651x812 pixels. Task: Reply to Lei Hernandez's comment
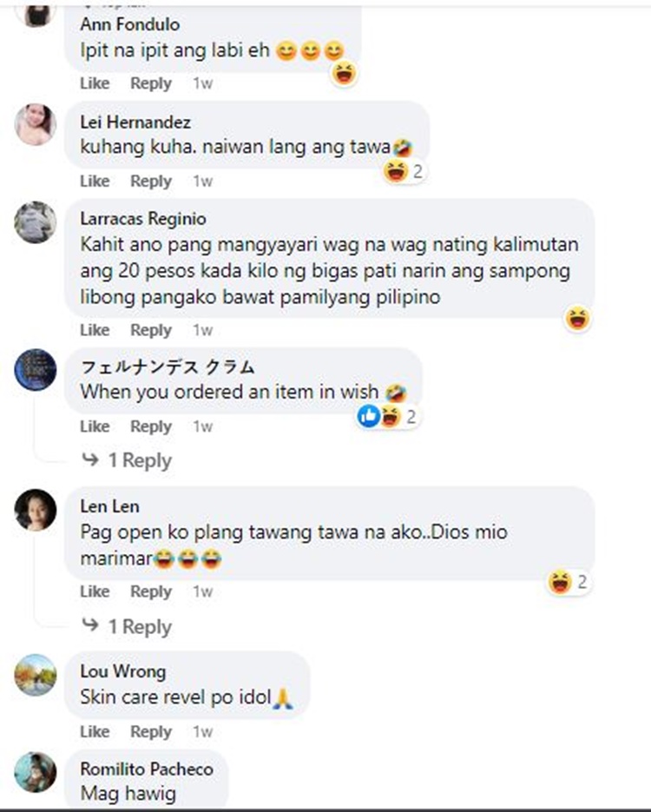150,181
